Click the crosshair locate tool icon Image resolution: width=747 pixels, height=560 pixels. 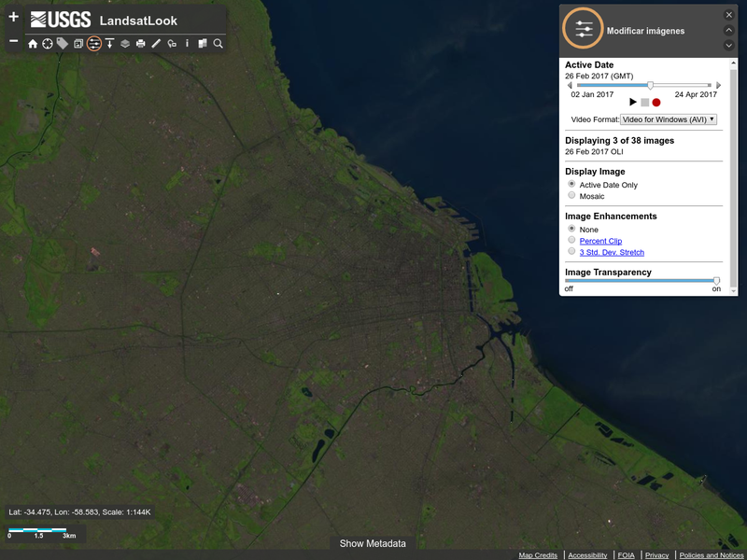[48, 44]
